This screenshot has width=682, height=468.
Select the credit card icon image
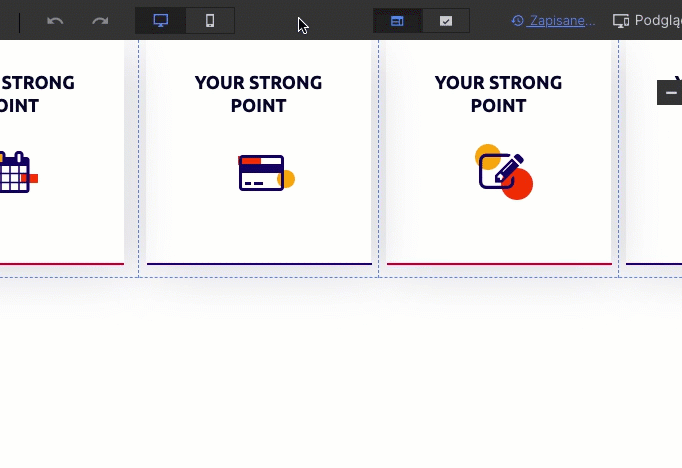pyautogui.click(x=265, y=173)
